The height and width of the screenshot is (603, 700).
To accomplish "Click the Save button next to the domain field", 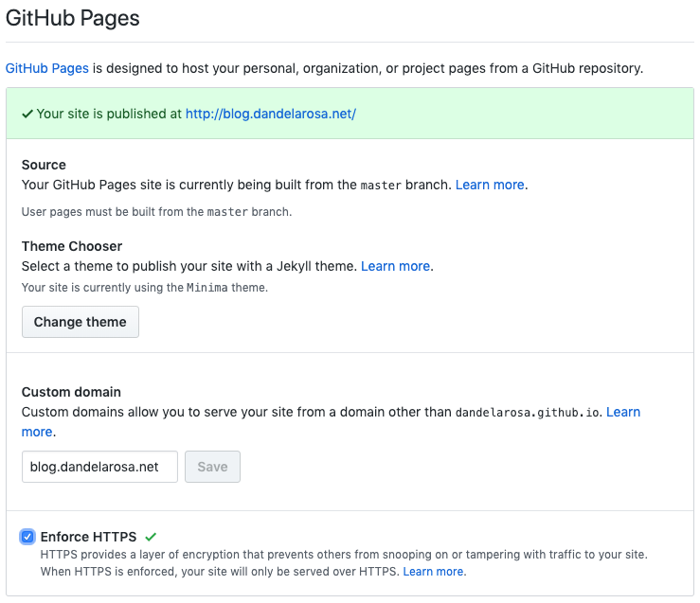I will (212, 467).
